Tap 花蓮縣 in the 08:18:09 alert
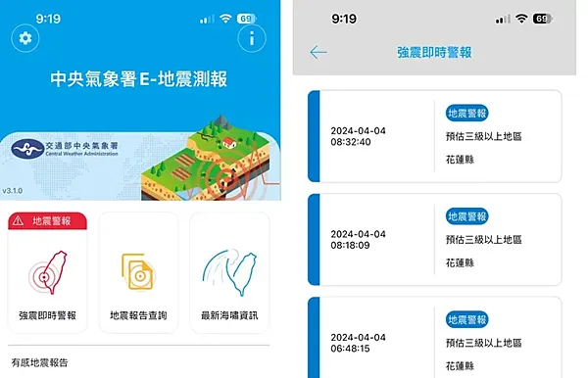Screen dimensions: 588x378 tap(461, 263)
